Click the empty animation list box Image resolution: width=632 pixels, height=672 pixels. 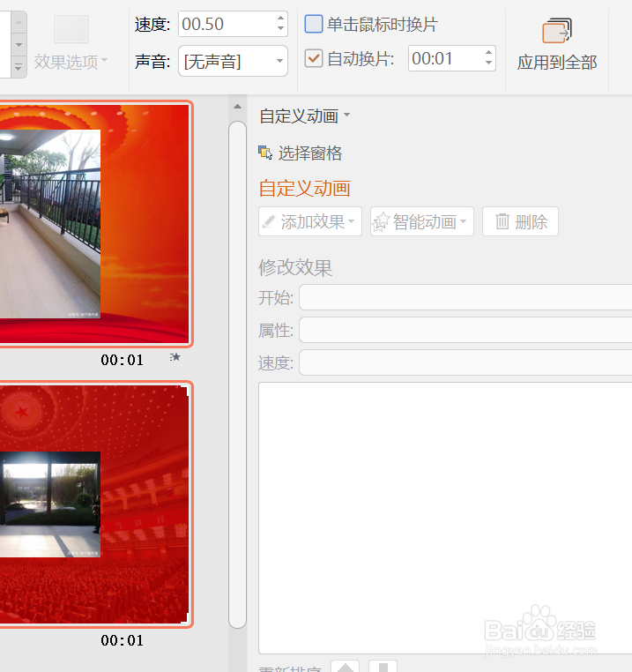[x=445, y=519]
